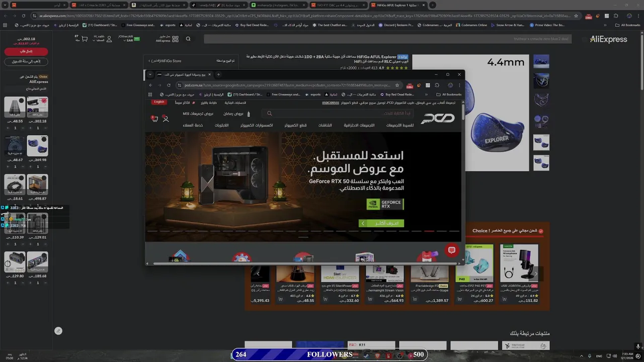Open MSI builds offers link on PCD

click(198, 114)
